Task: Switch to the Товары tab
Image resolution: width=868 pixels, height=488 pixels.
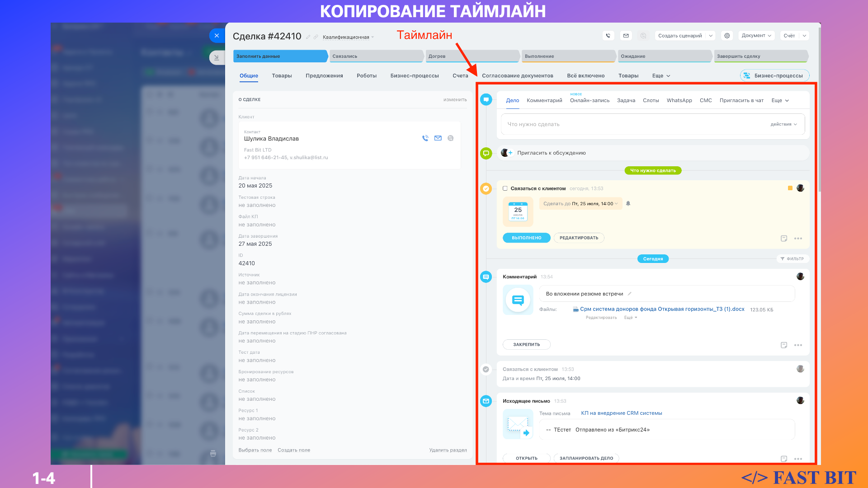Action: point(282,76)
